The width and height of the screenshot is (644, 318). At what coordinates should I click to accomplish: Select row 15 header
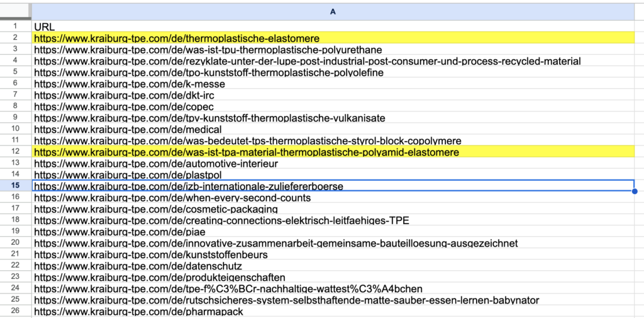(16, 186)
